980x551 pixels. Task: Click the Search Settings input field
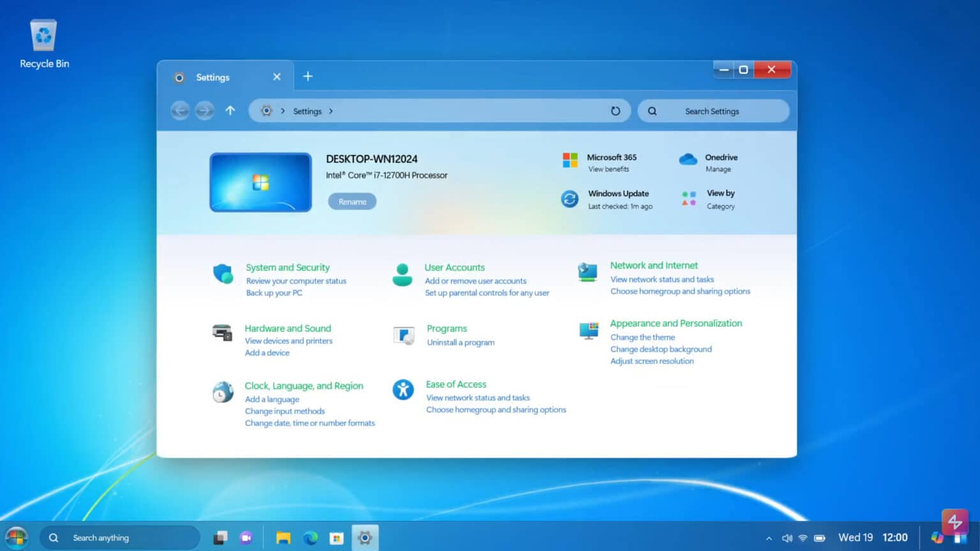coord(712,110)
